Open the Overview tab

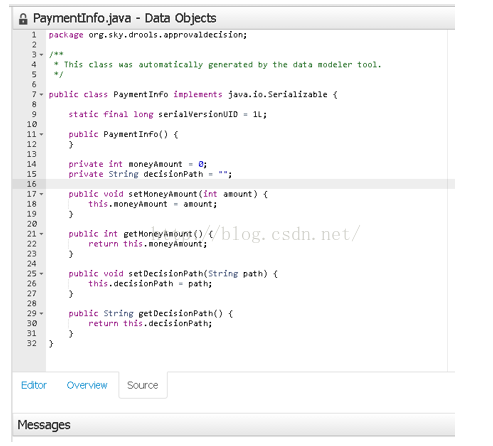tap(87, 385)
